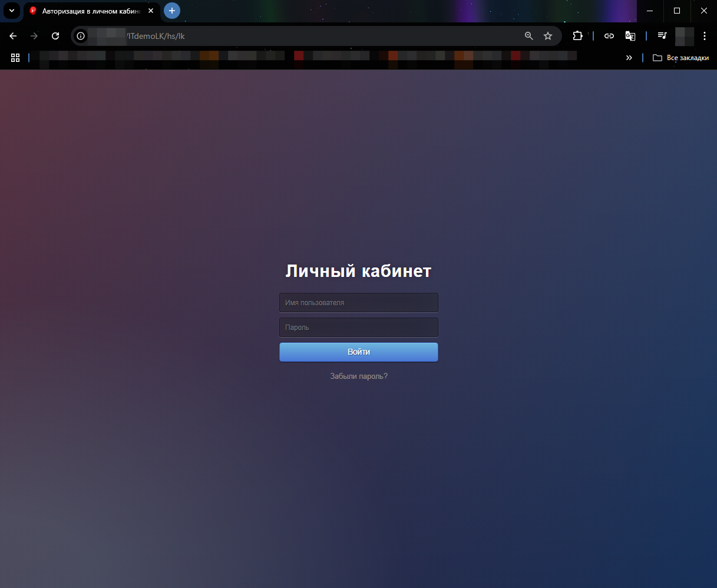Image resolution: width=717 pixels, height=588 pixels.
Task: View site information icon in address bar
Action: [81, 36]
